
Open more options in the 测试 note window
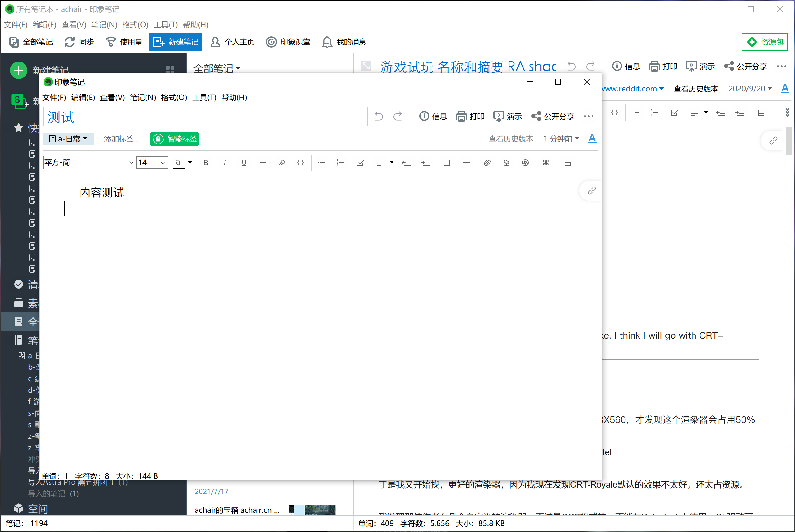coord(589,116)
